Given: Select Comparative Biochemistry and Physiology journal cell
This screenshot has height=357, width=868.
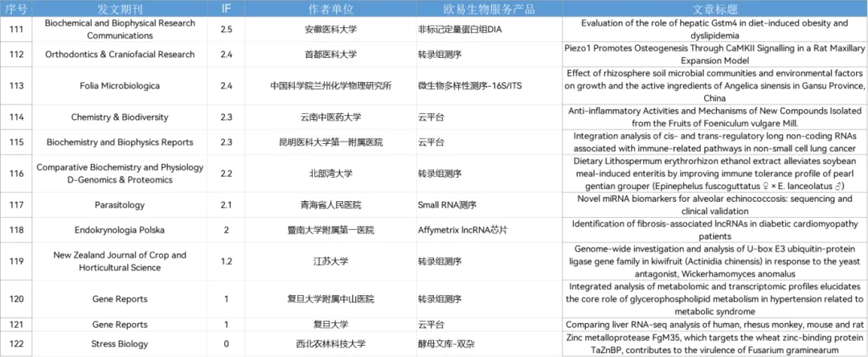Looking at the screenshot, I should [x=120, y=174].
